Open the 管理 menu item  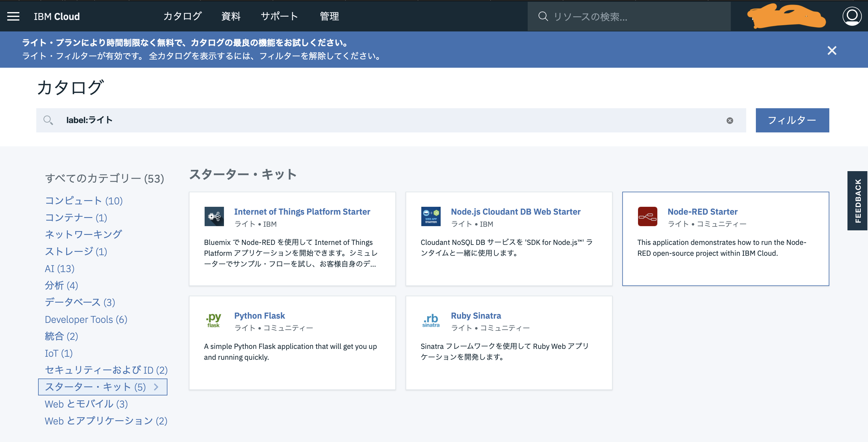pos(329,16)
